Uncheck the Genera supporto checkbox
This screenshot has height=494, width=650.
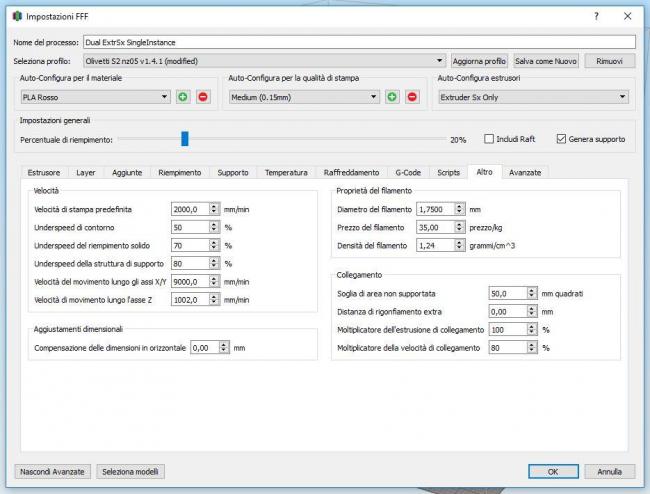click(561, 139)
